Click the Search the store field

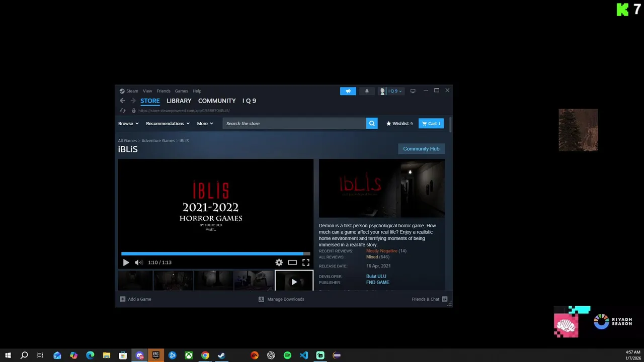pyautogui.click(x=294, y=123)
